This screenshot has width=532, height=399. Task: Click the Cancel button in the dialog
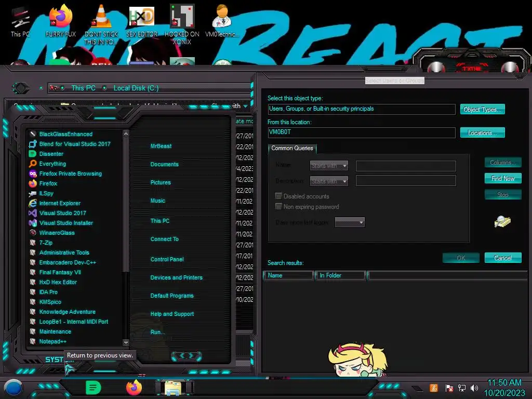(503, 258)
